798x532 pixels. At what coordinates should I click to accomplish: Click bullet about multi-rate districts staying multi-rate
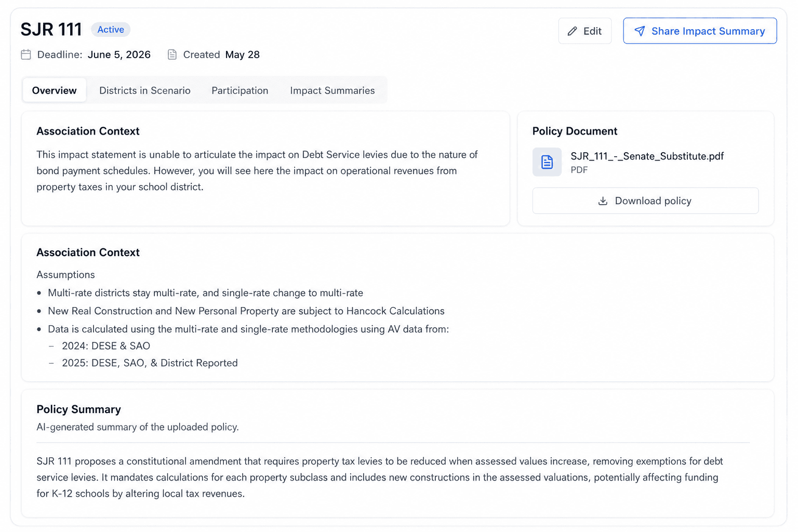pyautogui.click(x=205, y=293)
